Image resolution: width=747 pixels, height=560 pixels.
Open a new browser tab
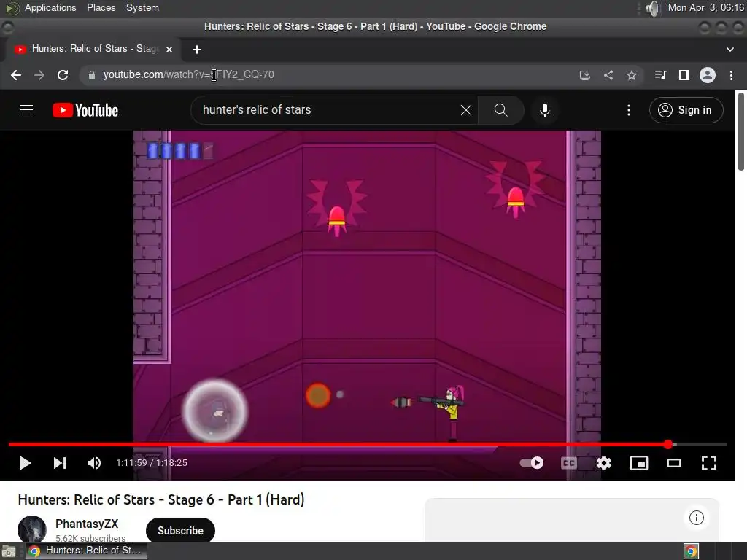coord(197,50)
